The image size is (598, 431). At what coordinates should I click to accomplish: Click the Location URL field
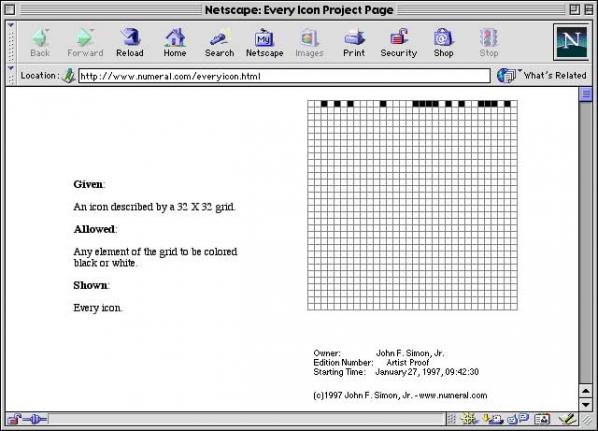[x=284, y=76]
